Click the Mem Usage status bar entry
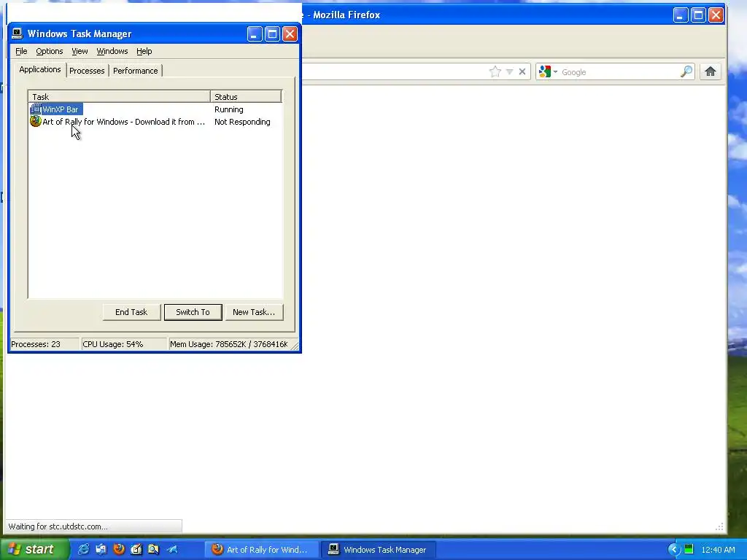The width and height of the screenshot is (747, 560). click(x=230, y=344)
